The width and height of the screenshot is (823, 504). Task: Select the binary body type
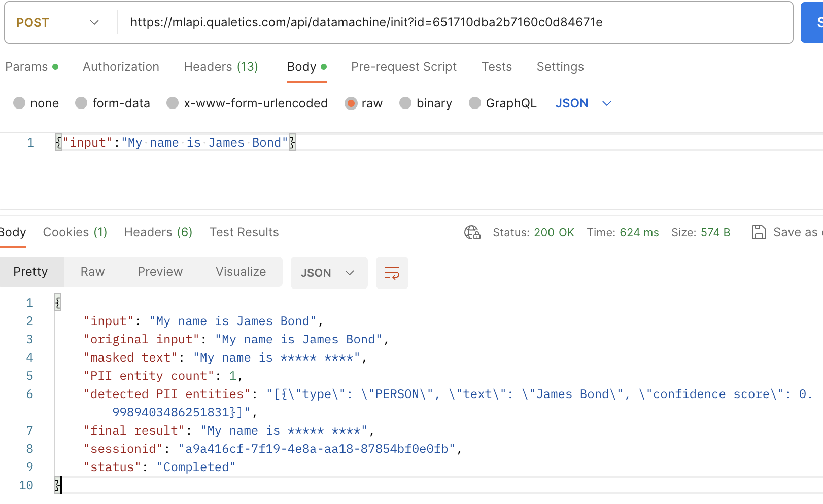426,103
